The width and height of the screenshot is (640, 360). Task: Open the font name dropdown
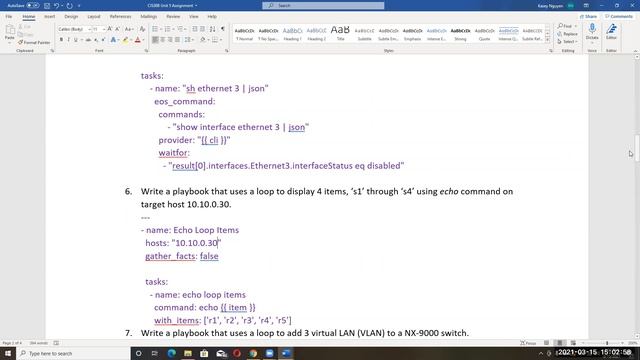(x=89, y=29)
